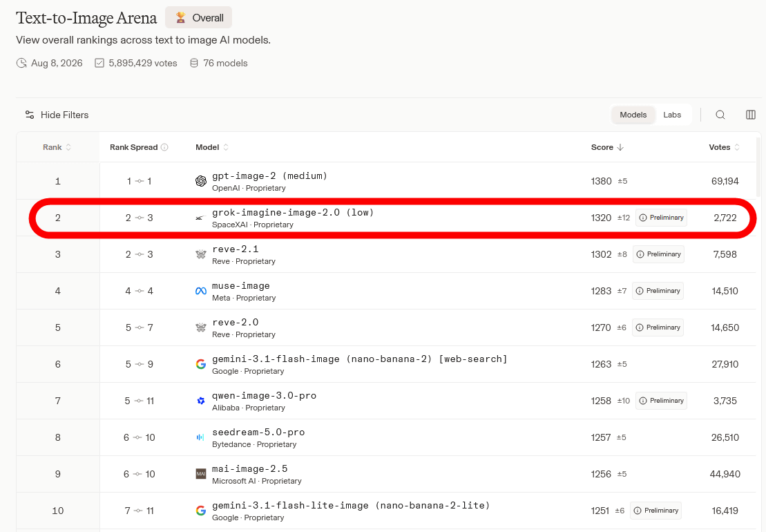The height and width of the screenshot is (532, 766).
Task: Open the reve-2.1 model link
Action: [x=236, y=249]
